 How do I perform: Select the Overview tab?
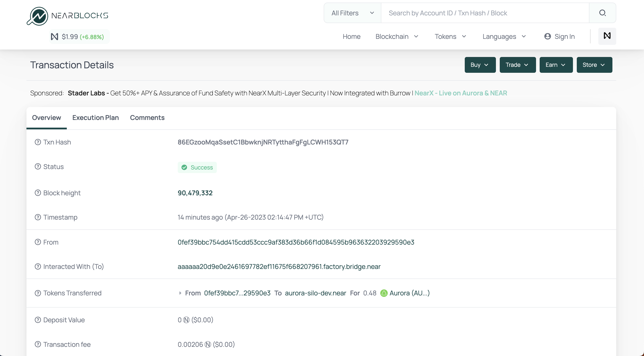(47, 118)
